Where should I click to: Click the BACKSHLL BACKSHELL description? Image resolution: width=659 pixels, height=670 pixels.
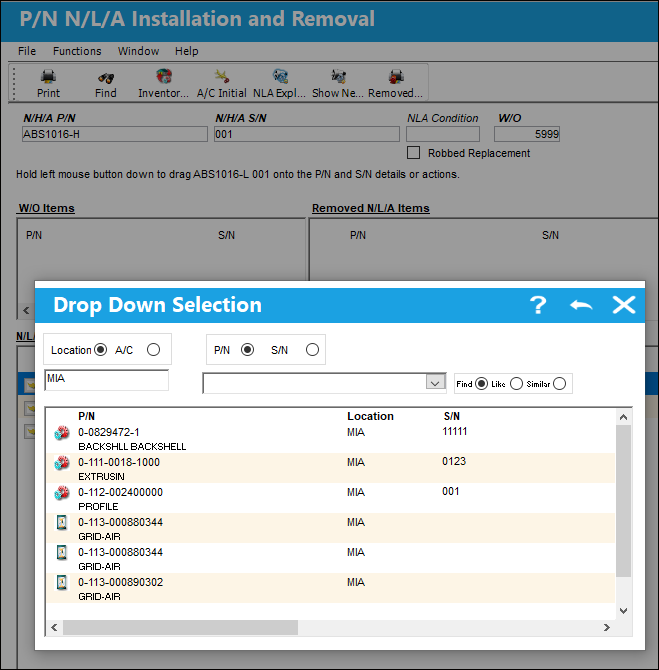pyautogui.click(x=132, y=447)
